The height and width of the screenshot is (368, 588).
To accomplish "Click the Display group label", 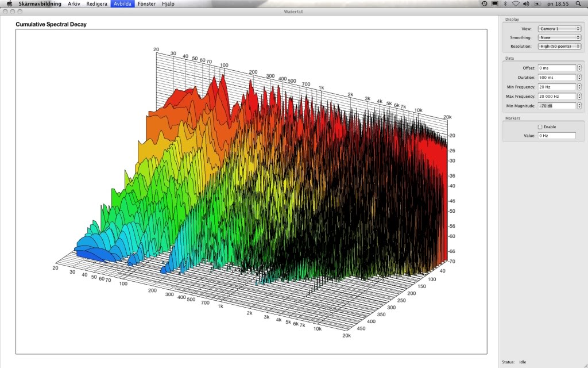I will tap(512, 19).
